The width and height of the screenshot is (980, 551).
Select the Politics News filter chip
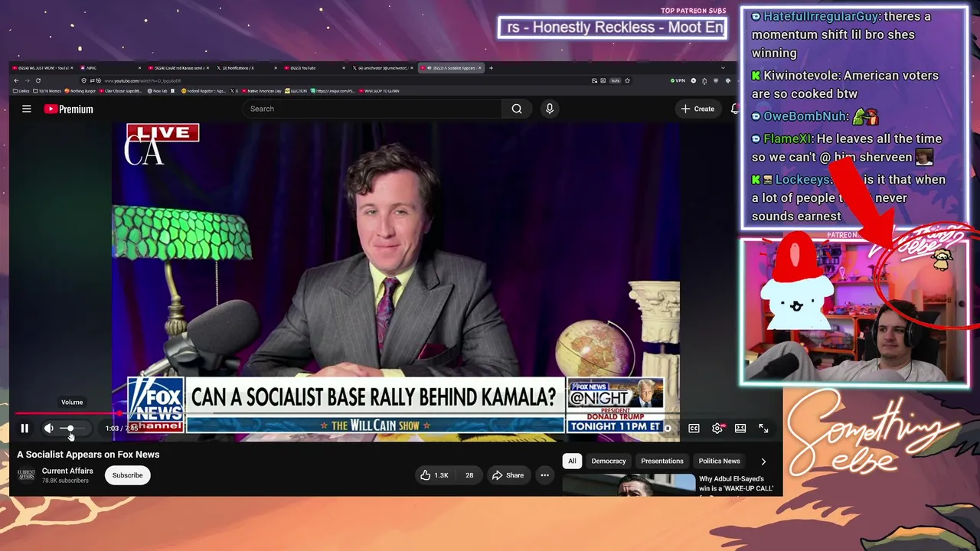(719, 461)
